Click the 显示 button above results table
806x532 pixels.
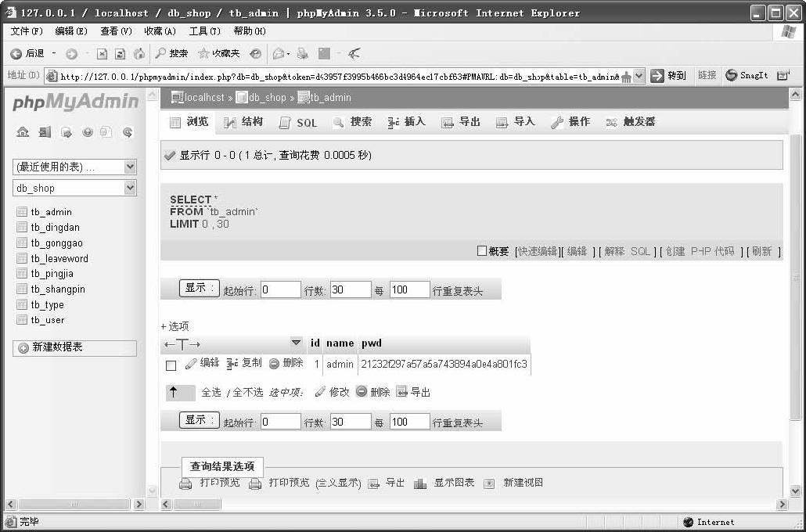pos(199,288)
